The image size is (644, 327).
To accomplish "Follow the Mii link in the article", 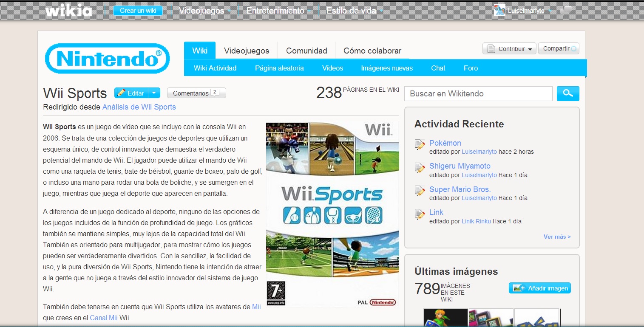I will pyautogui.click(x=256, y=307).
